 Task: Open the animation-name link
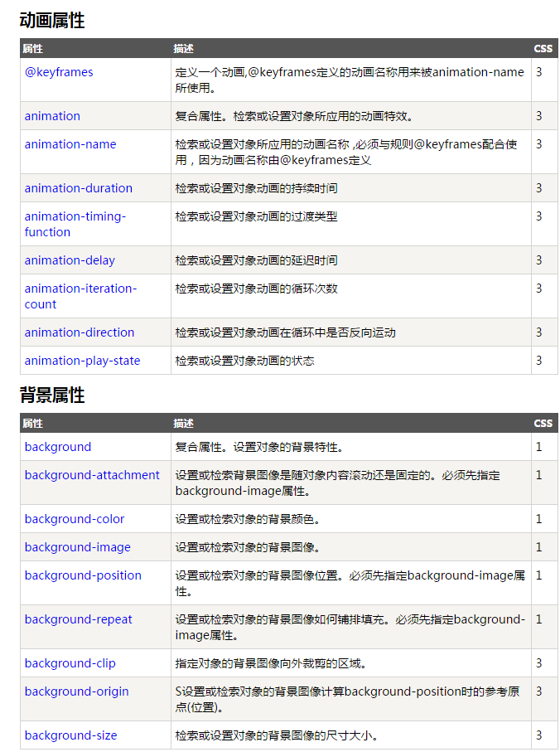70,144
